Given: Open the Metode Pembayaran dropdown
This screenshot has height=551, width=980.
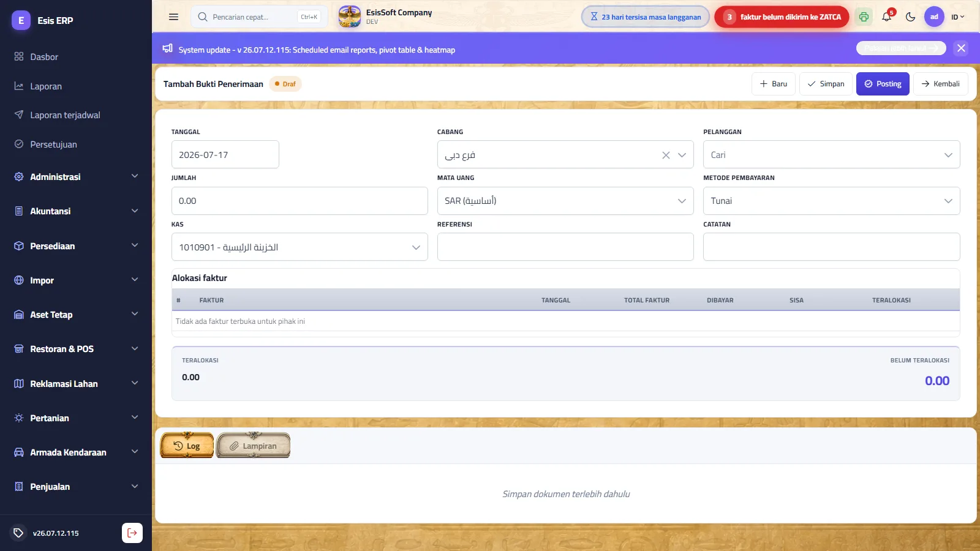Looking at the screenshot, I should click(x=831, y=201).
